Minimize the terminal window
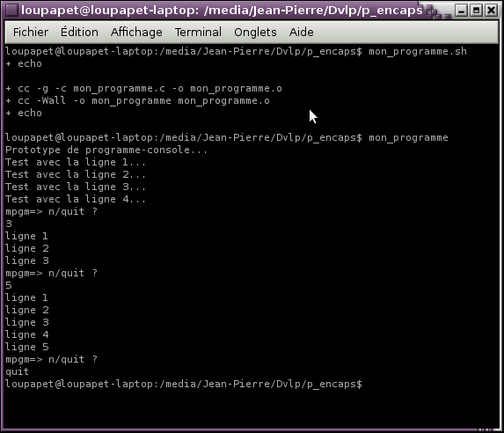Screen dimensions: 504x433 click(x=461, y=11)
